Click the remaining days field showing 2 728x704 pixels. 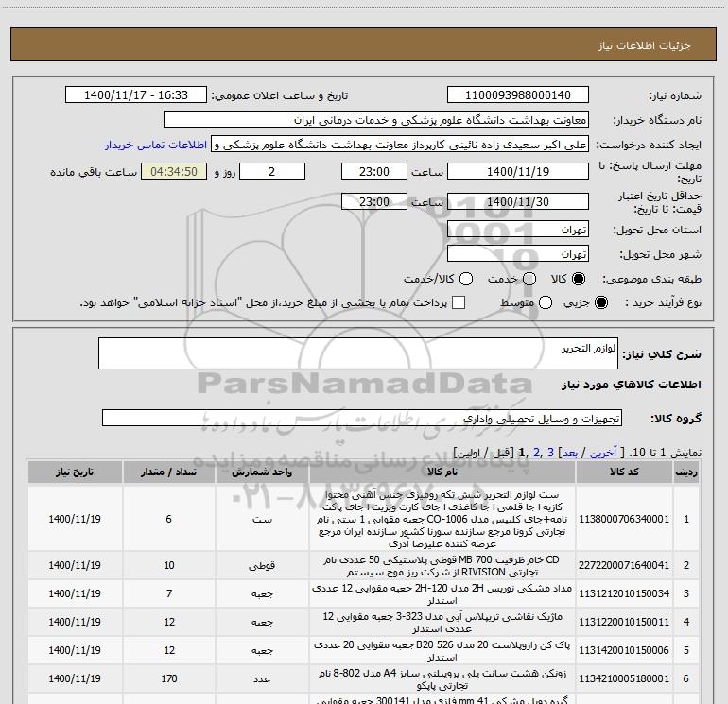(x=272, y=171)
